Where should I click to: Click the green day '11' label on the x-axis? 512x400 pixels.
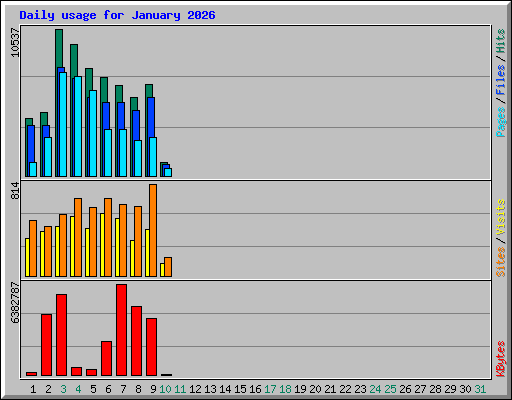click(180, 389)
